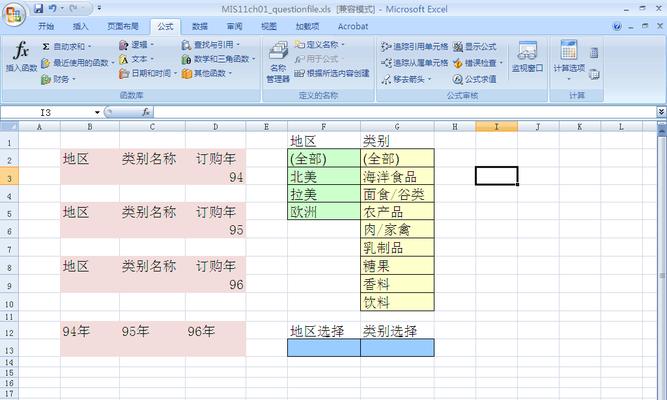Select cell containing 北美
The width and height of the screenshot is (667, 400).
[x=324, y=176]
